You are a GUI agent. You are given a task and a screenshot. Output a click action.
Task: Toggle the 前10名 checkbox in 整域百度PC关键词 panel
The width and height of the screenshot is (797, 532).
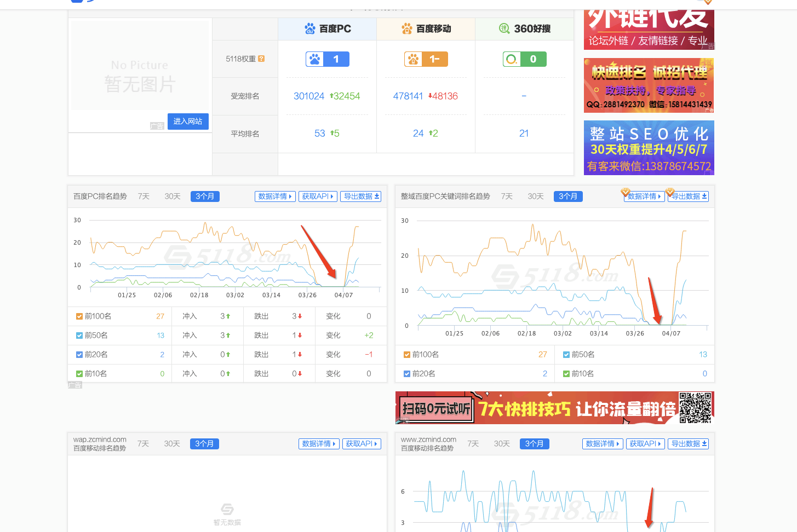(566, 374)
